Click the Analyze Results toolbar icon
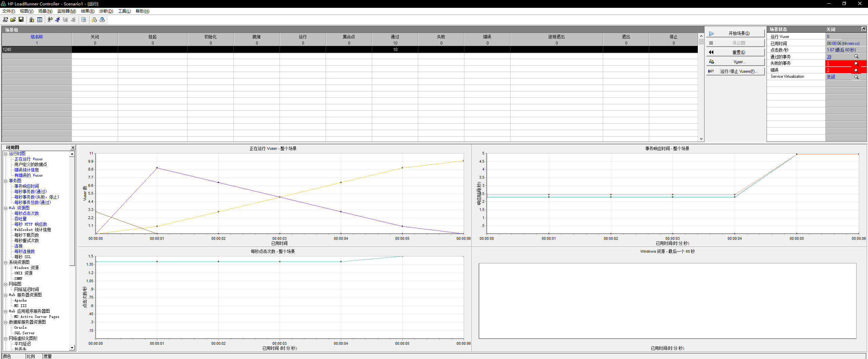Screen dimensions: 868x359 tap(84, 20)
